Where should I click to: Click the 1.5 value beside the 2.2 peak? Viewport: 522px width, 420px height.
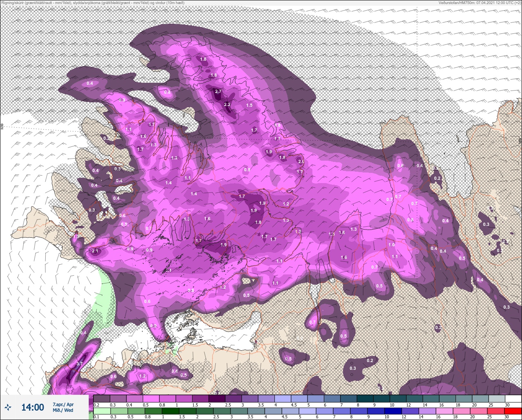(250, 105)
